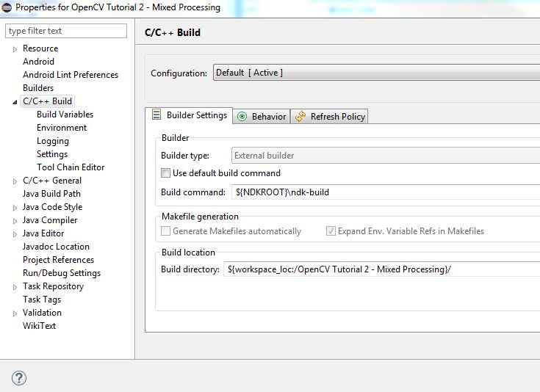Open the Logging page
Image resolution: width=540 pixels, height=392 pixels.
(53, 141)
